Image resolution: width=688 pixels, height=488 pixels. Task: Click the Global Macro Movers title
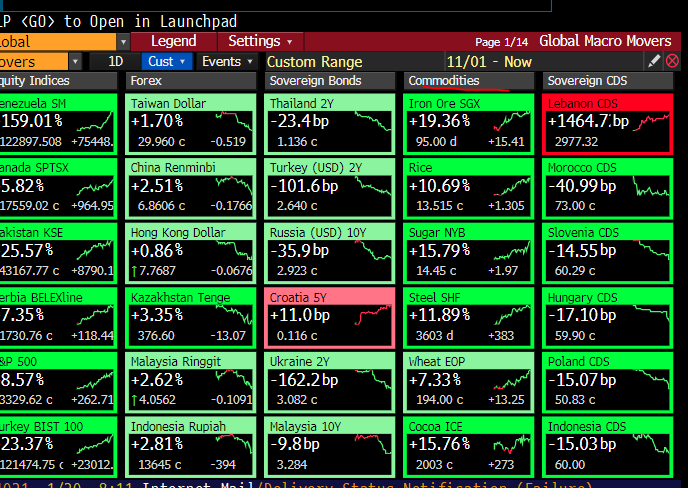pyautogui.click(x=605, y=41)
